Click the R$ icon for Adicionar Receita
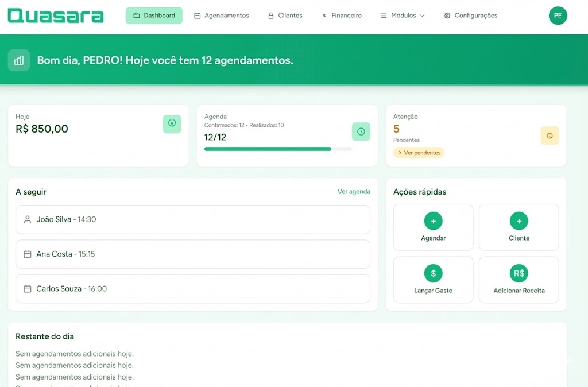Screen dimensions: 588x387 coord(519,273)
